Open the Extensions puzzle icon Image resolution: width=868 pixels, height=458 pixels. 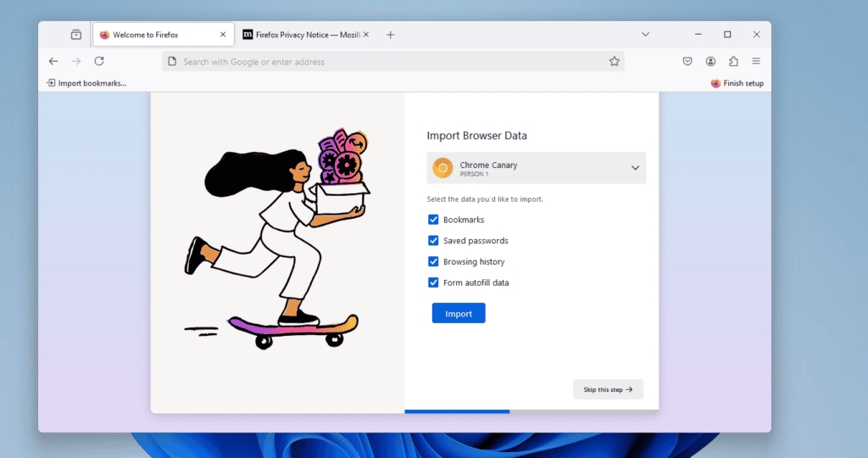tap(733, 61)
